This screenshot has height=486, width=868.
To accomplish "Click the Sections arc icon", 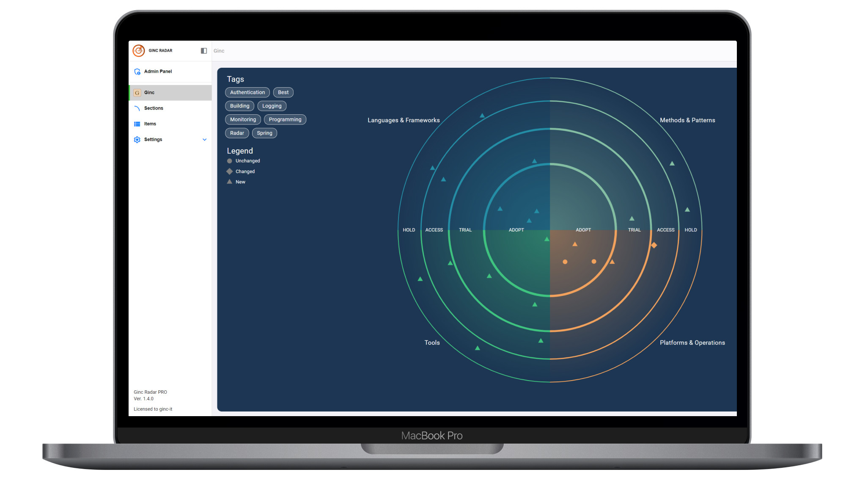I will click(x=137, y=108).
